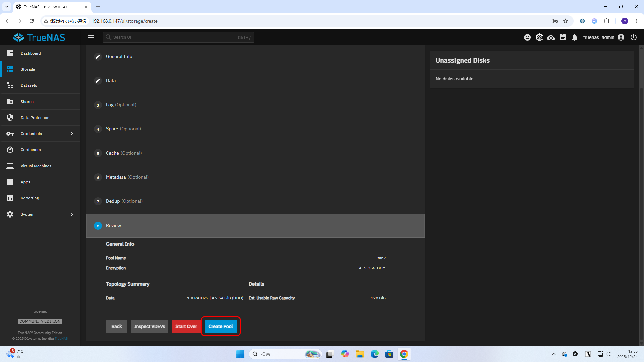Open Chrome icon in Windows taskbar

coord(404,354)
